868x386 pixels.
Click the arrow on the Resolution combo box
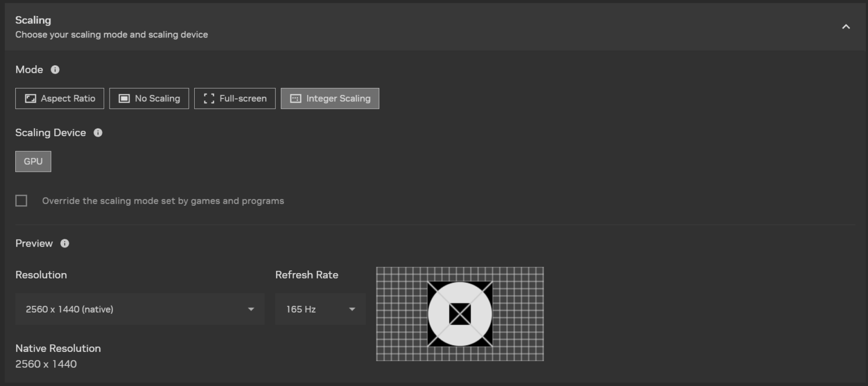(251, 309)
